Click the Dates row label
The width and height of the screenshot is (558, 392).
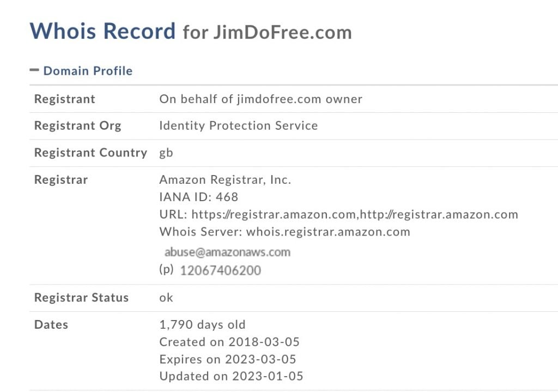(x=51, y=325)
